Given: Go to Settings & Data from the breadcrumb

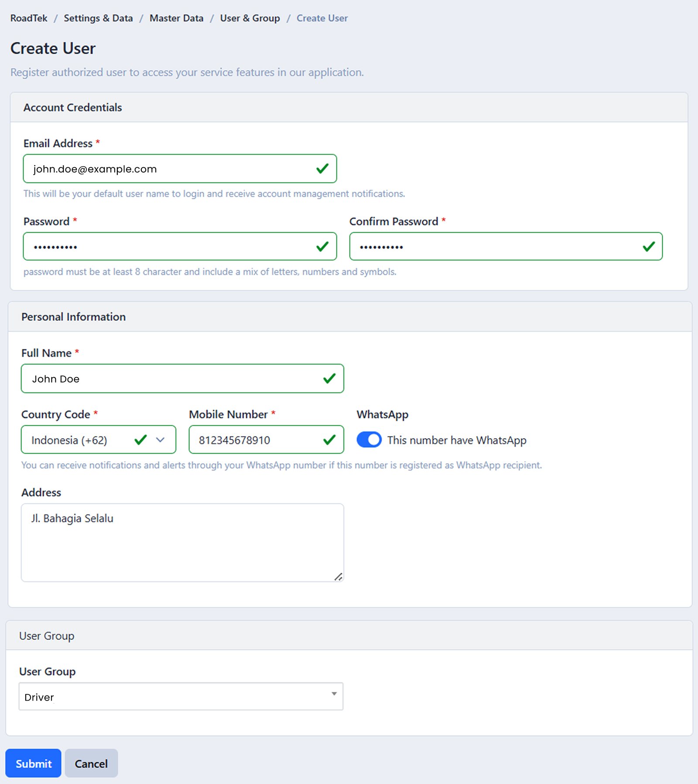Looking at the screenshot, I should pyautogui.click(x=98, y=18).
